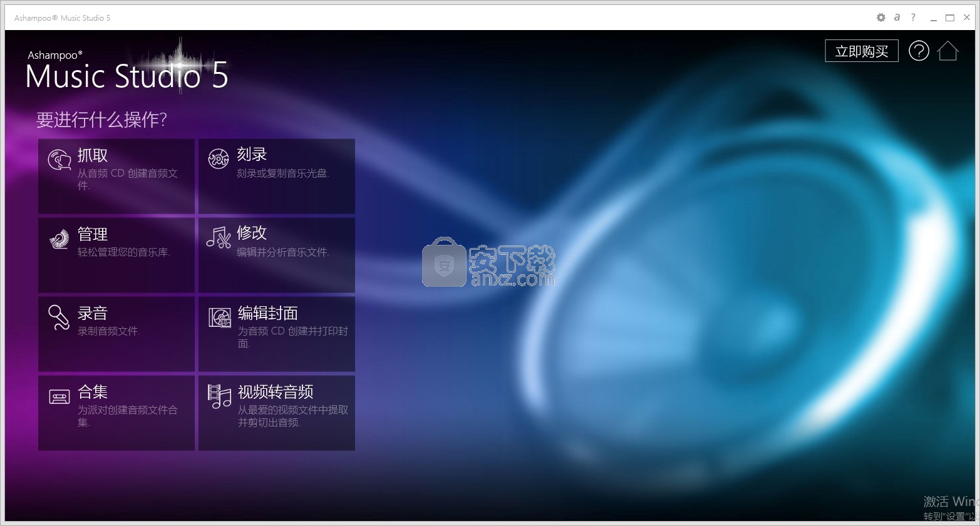This screenshot has width=980, height=526.
Task: Go to the home screen icon
Action: point(948,51)
